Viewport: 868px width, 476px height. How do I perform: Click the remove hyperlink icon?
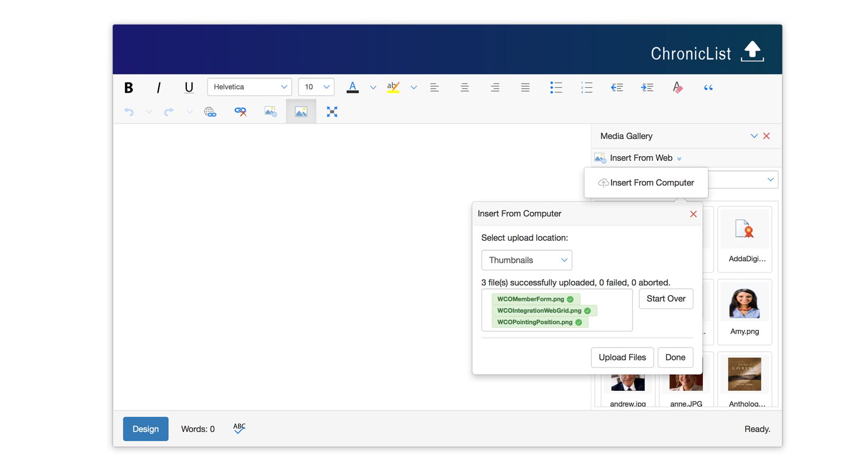(240, 112)
